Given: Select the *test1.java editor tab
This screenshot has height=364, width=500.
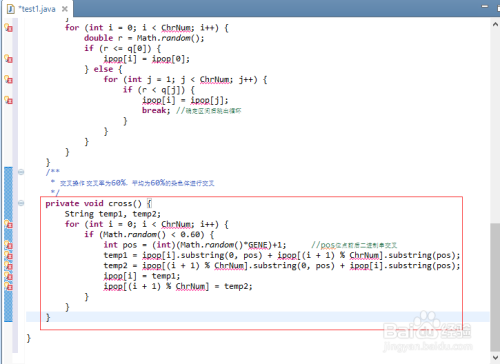Looking at the screenshot, I should pos(37,9).
